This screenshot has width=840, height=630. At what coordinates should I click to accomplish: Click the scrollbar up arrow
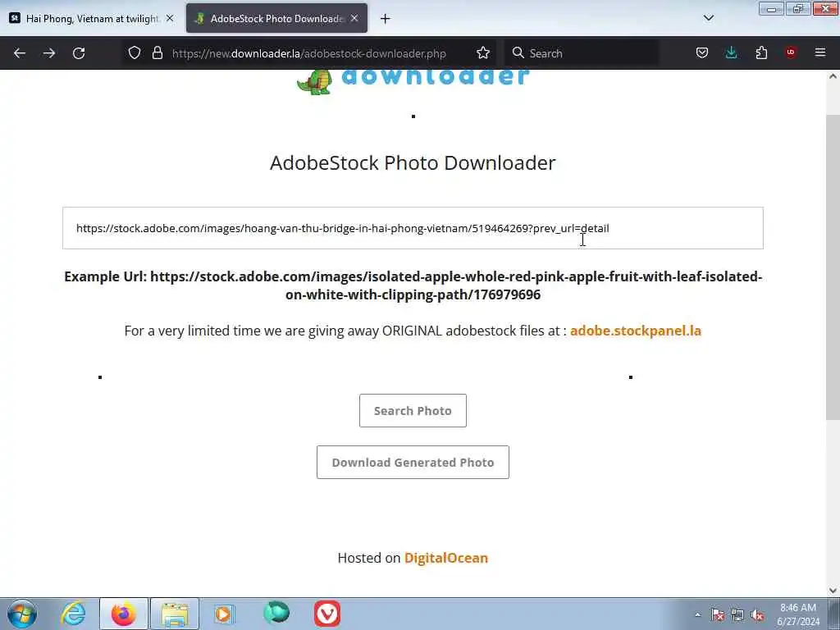click(833, 76)
